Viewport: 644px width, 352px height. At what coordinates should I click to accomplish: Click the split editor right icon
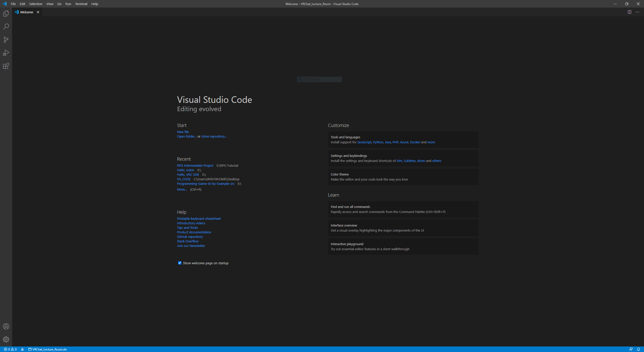[x=629, y=12]
